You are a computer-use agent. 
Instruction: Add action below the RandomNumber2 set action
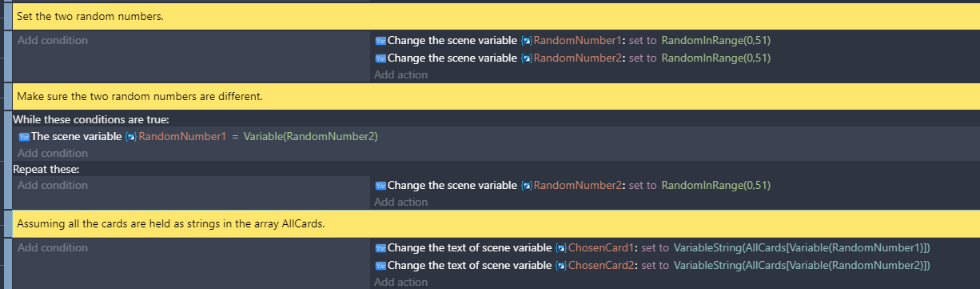(400, 74)
